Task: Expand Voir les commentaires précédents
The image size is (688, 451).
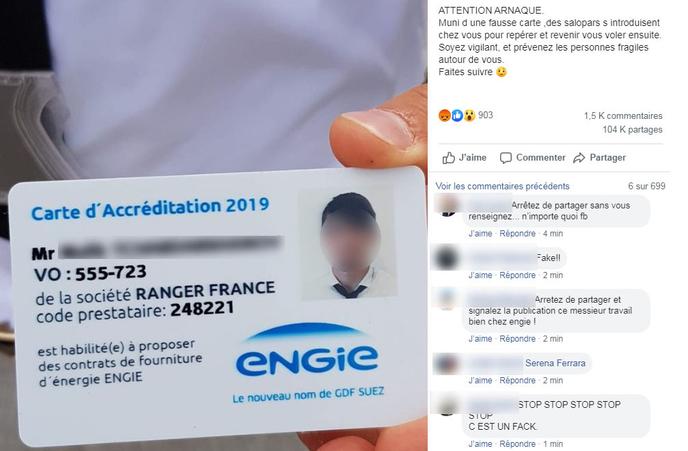Action: click(x=502, y=186)
